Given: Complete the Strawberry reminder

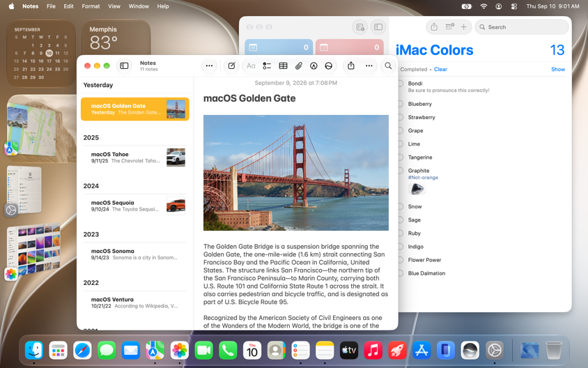Looking at the screenshot, I should (x=401, y=117).
